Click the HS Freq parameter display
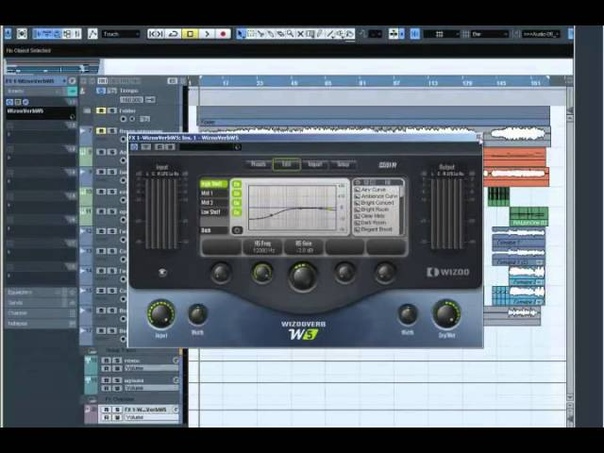This screenshot has height=453, width=604. (263, 247)
